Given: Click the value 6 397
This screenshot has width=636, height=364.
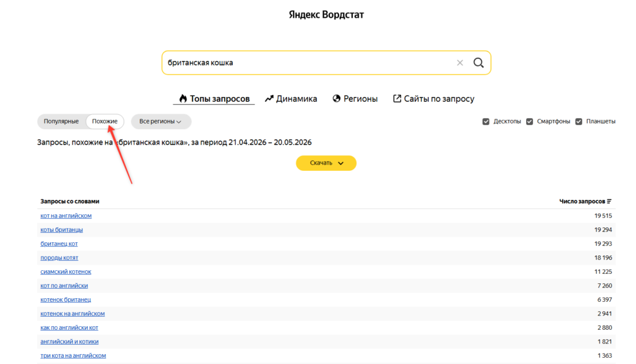Looking at the screenshot, I should click(x=604, y=300).
